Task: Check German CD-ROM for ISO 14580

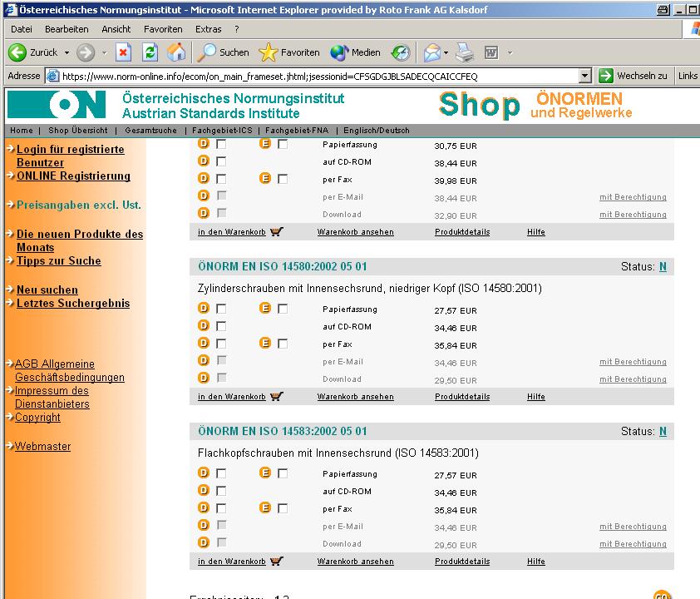Action: (221, 326)
